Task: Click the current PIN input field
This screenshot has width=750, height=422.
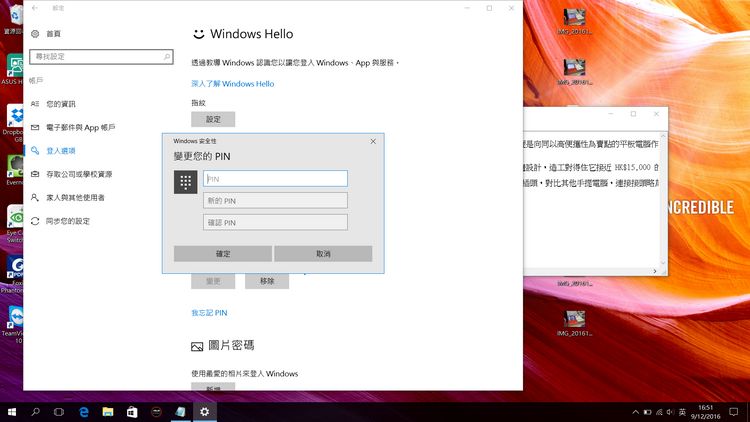Action: (276, 178)
